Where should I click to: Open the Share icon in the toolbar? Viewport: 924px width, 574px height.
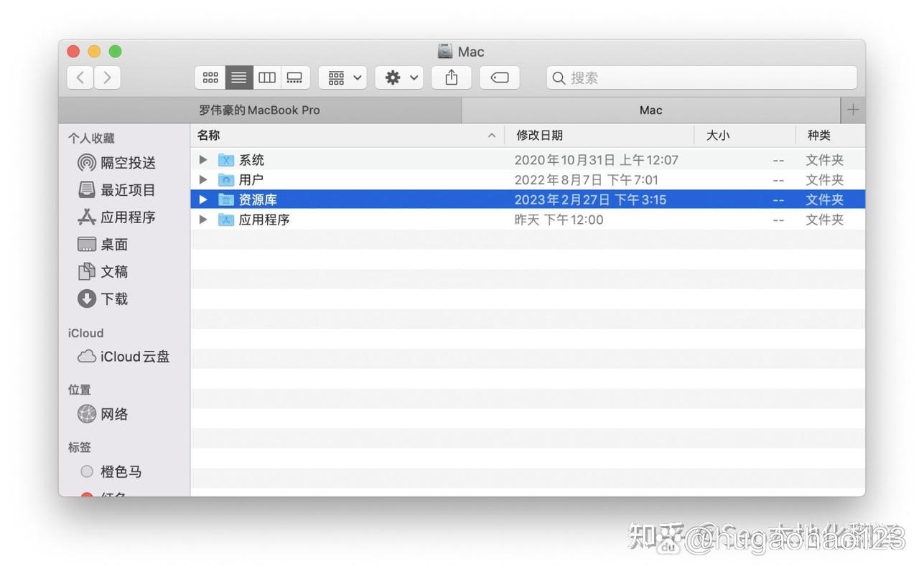click(x=451, y=77)
